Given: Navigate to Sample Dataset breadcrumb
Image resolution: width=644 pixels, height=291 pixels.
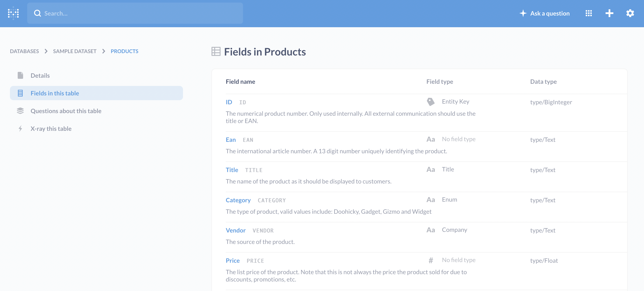Looking at the screenshot, I should tap(74, 51).
